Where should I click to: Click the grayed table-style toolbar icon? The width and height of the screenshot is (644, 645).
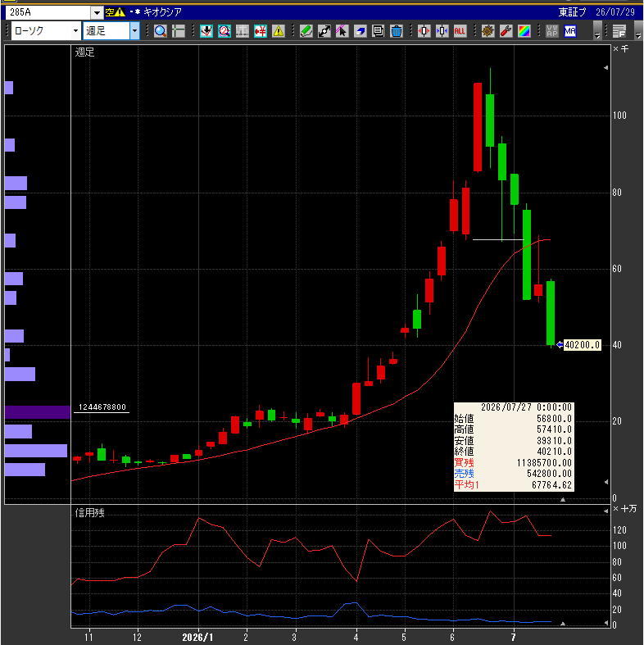click(x=243, y=31)
